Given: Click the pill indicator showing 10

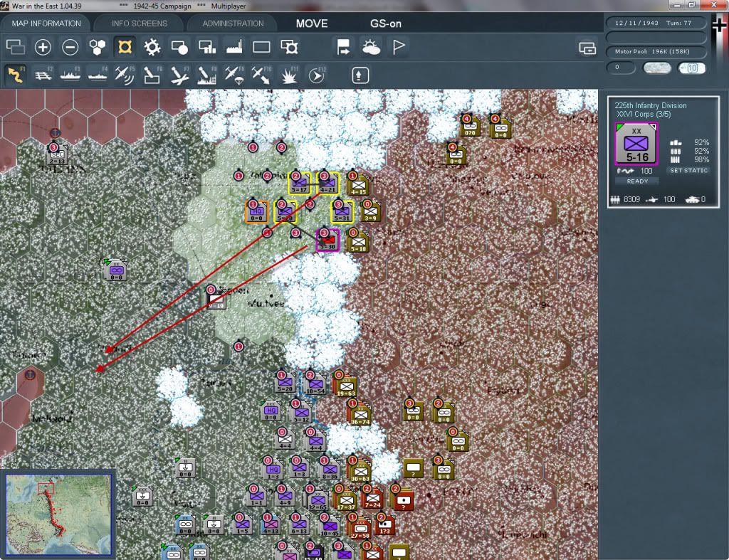Looking at the screenshot, I should click(692, 68).
